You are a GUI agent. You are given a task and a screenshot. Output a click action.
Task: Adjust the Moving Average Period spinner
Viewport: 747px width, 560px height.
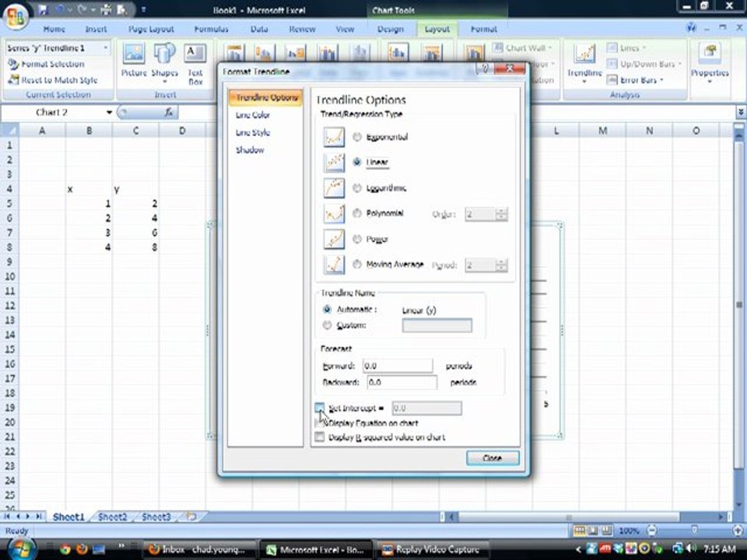pyautogui.click(x=501, y=264)
